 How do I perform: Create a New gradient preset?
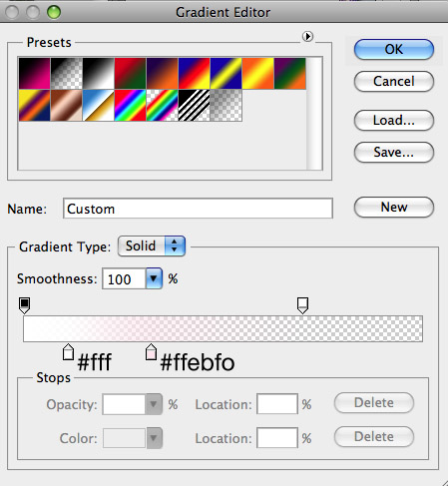pos(394,208)
